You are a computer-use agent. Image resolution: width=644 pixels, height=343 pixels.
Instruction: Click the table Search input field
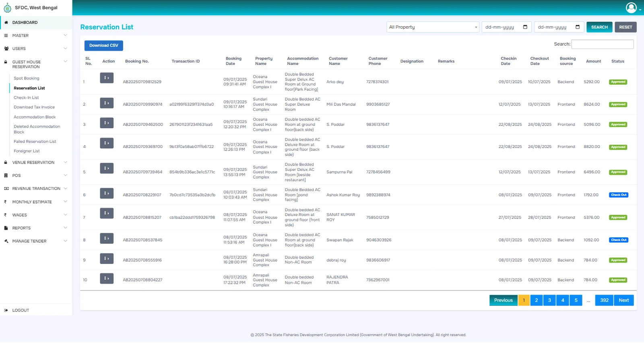(x=602, y=44)
